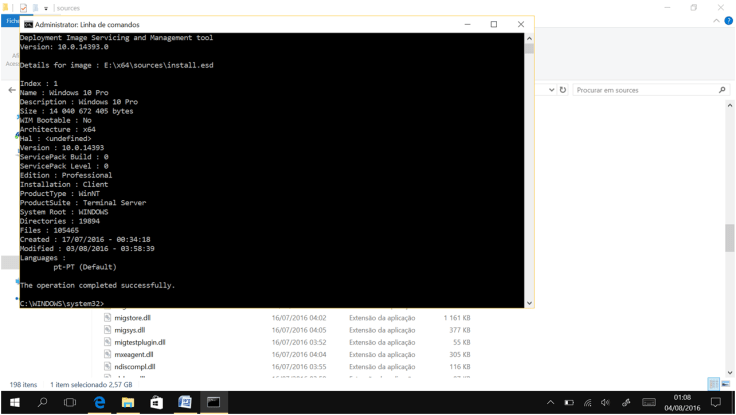Open Task View on the taskbar
This screenshot has width=736, height=415.
tap(70, 402)
